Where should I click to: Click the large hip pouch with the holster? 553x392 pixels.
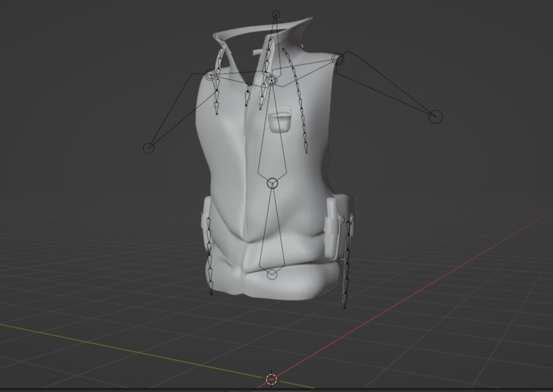(338, 227)
